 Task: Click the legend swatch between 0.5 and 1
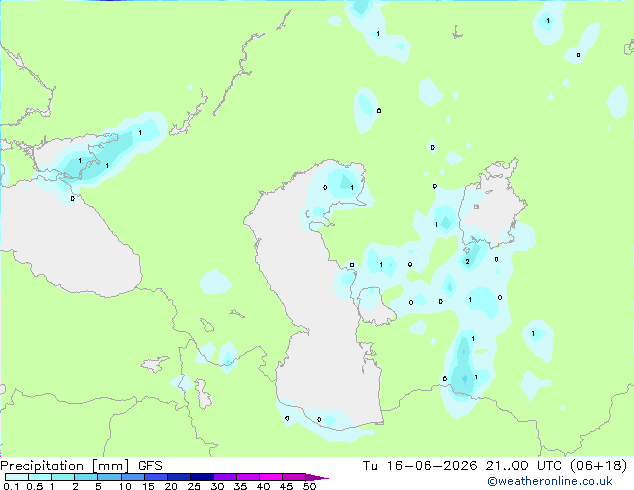[x=40, y=477]
